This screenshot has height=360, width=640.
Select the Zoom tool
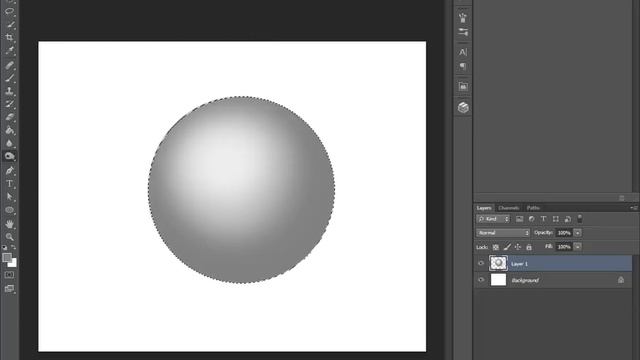click(9, 237)
